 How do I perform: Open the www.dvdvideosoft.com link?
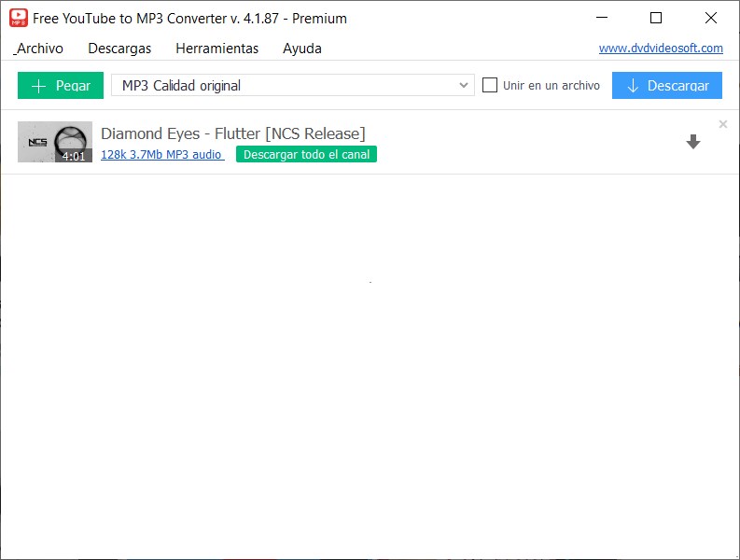tap(661, 49)
